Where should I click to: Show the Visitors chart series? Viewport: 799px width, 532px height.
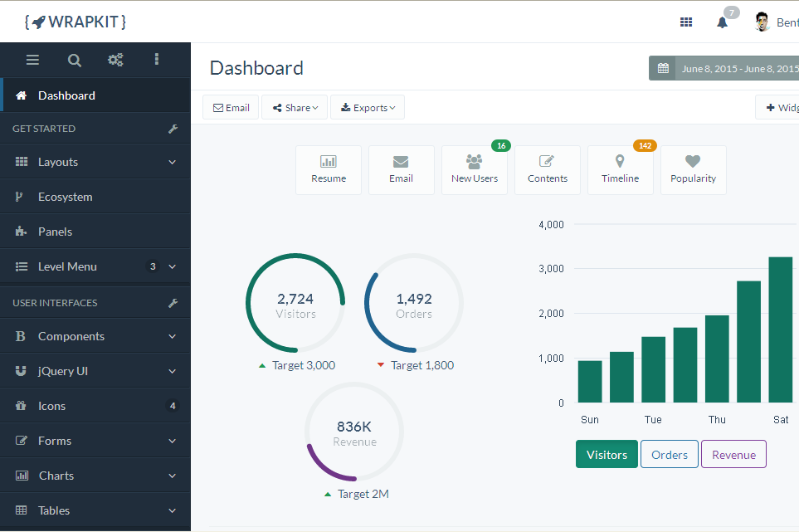coord(607,455)
